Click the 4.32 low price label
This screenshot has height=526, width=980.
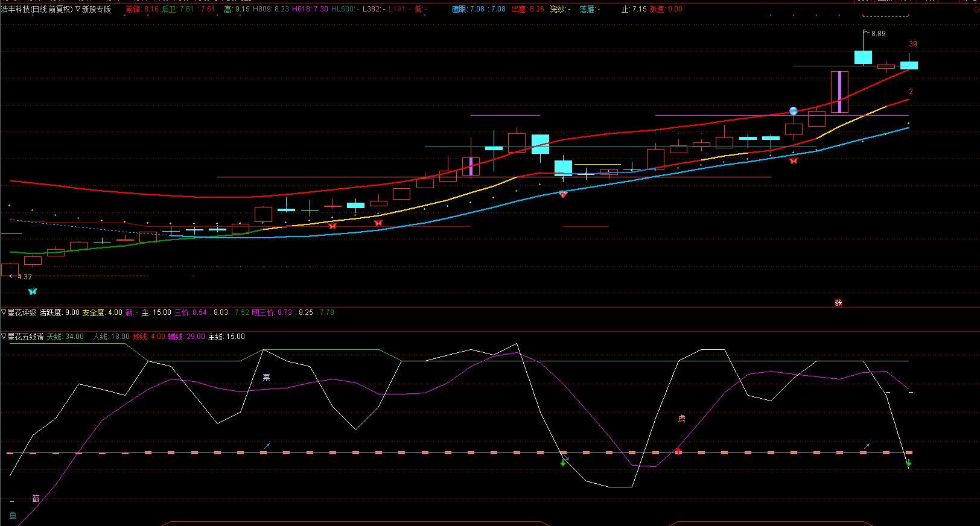25,277
